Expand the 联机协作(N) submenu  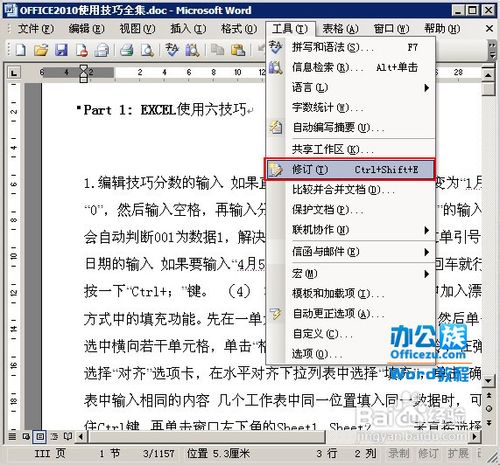click(351, 230)
